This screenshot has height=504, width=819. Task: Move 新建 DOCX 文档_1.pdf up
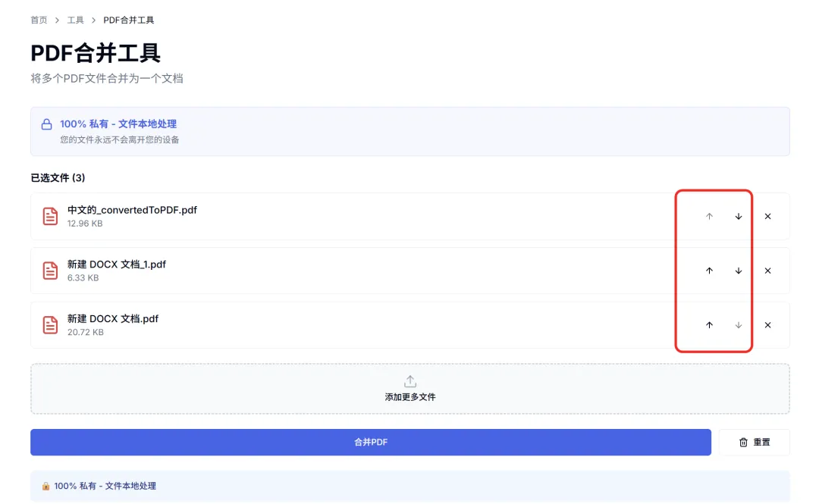click(x=709, y=271)
